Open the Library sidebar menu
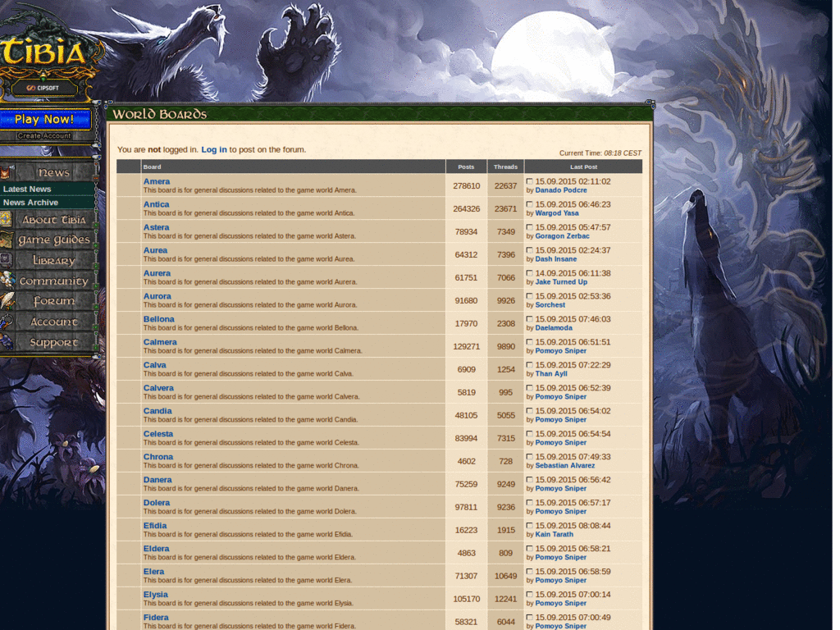The image size is (840, 630). [48, 260]
